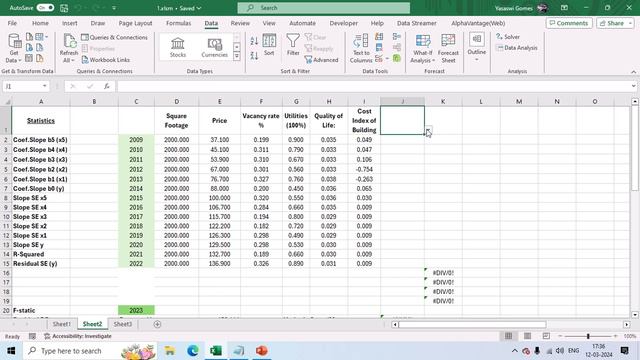Switch to Sheet3
The width and height of the screenshot is (640, 360).
click(x=122, y=324)
